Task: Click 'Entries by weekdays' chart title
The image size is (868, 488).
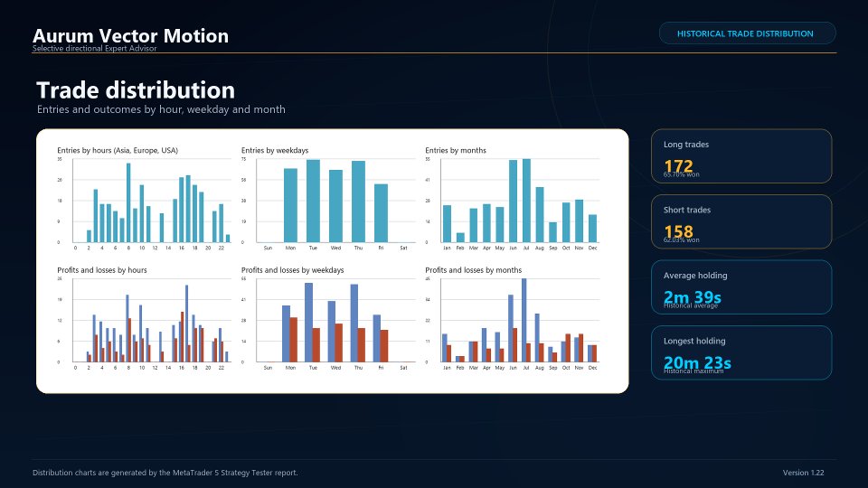Action: click(275, 151)
